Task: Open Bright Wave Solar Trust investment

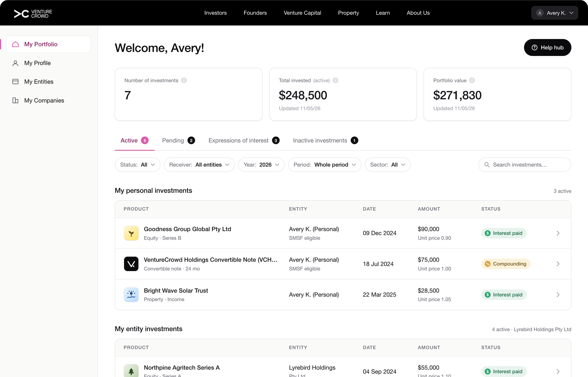Action: click(x=176, y=291)
